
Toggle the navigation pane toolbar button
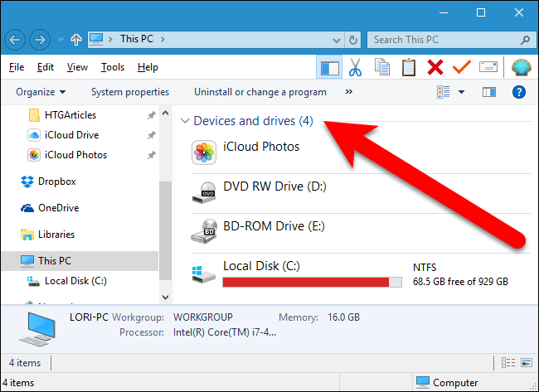[x=328, y=67]
